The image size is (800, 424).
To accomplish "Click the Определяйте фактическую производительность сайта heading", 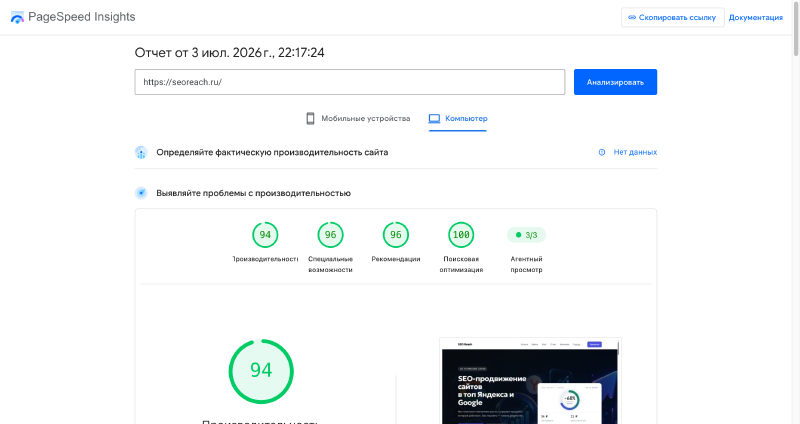I will [272, 152].
